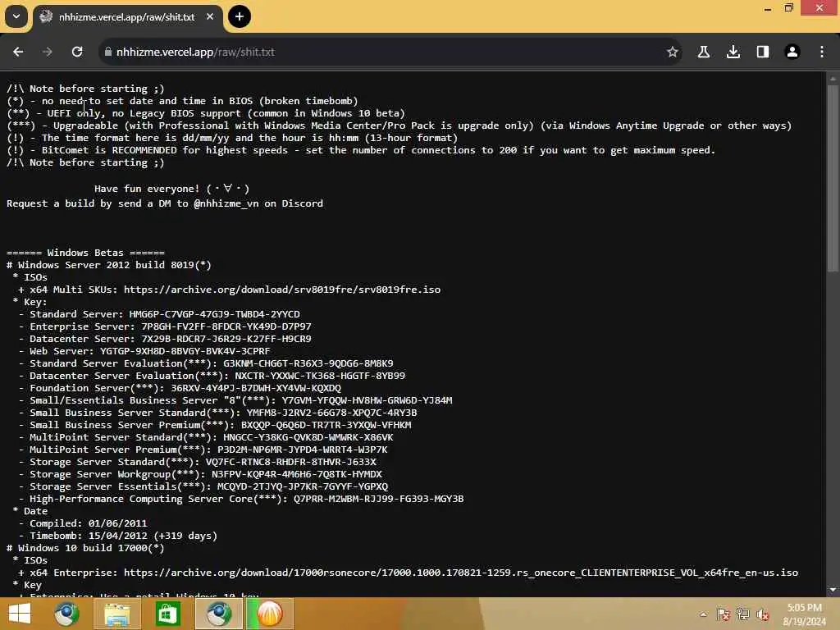This screenshot has height=630, width=840.
Task: Click the "Timebomb: 15/04/2012 (+319 days)" line
Action: coord(123,535)
